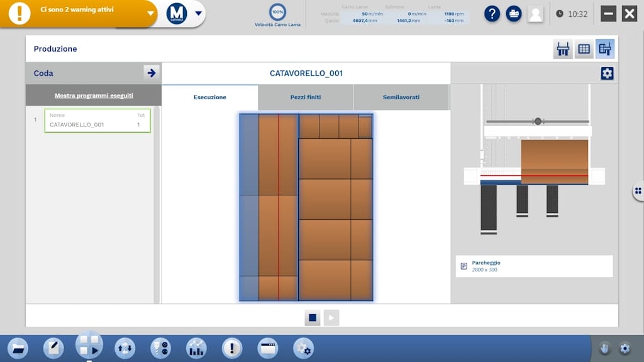Screen dimensions: 644x362
Task: Click Mostra programmi eseguiti link
Action: tap(94, 96)
